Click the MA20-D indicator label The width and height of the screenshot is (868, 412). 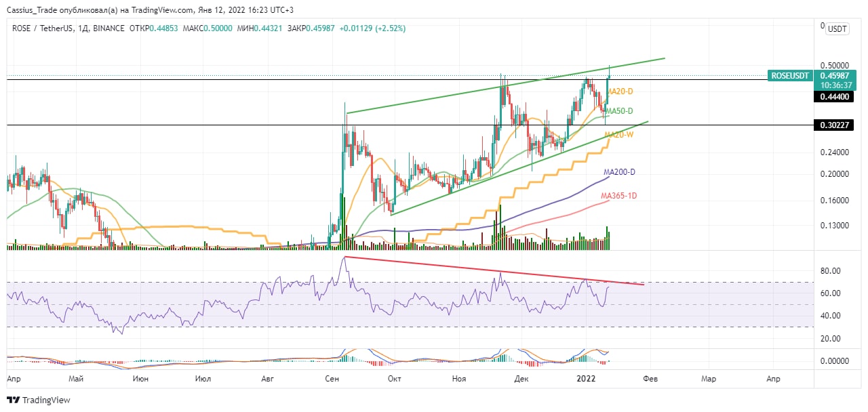[619, 91]
